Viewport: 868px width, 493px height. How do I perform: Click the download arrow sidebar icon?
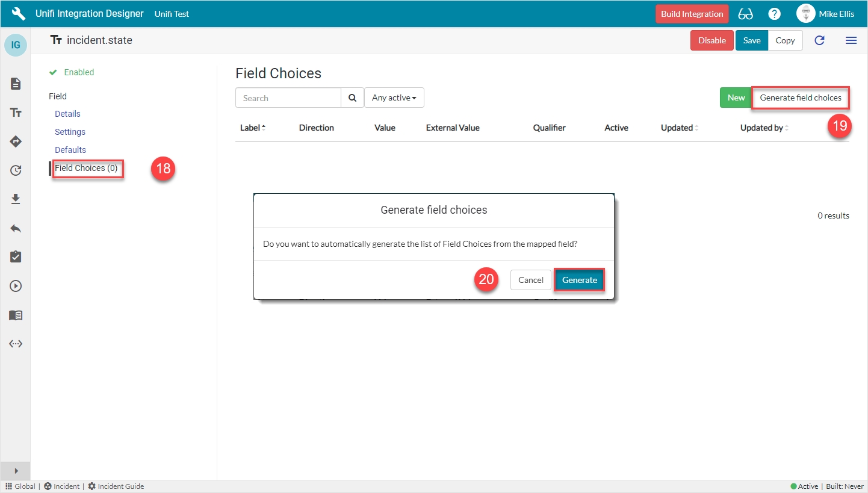coord(16,199)
